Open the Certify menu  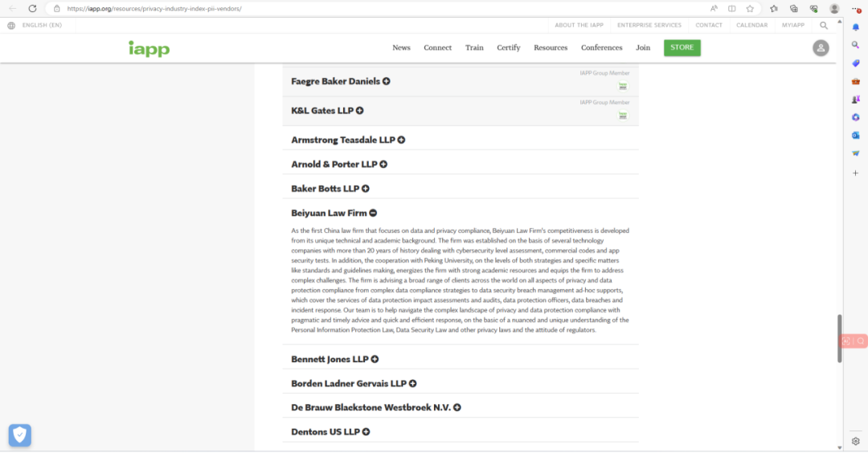509,48
